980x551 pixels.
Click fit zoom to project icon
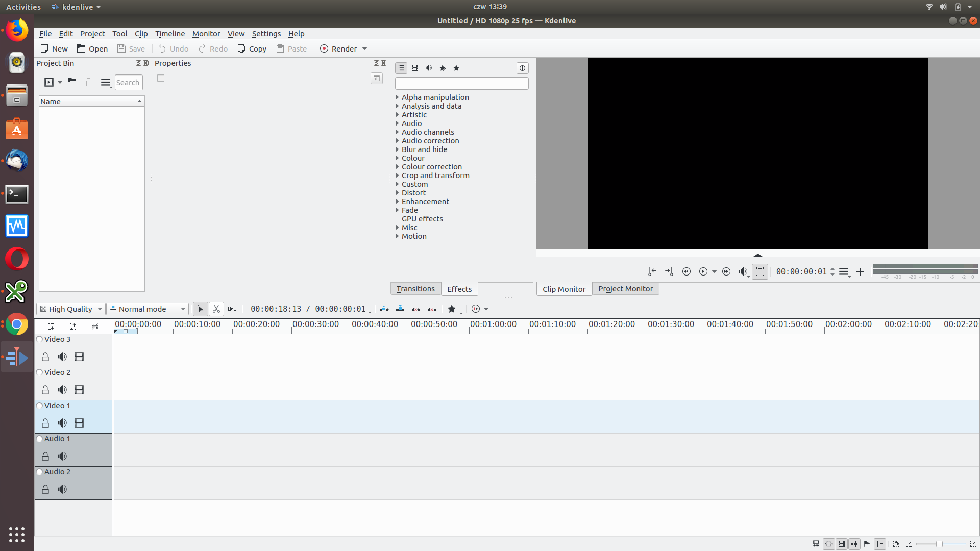tap(896, 544)
